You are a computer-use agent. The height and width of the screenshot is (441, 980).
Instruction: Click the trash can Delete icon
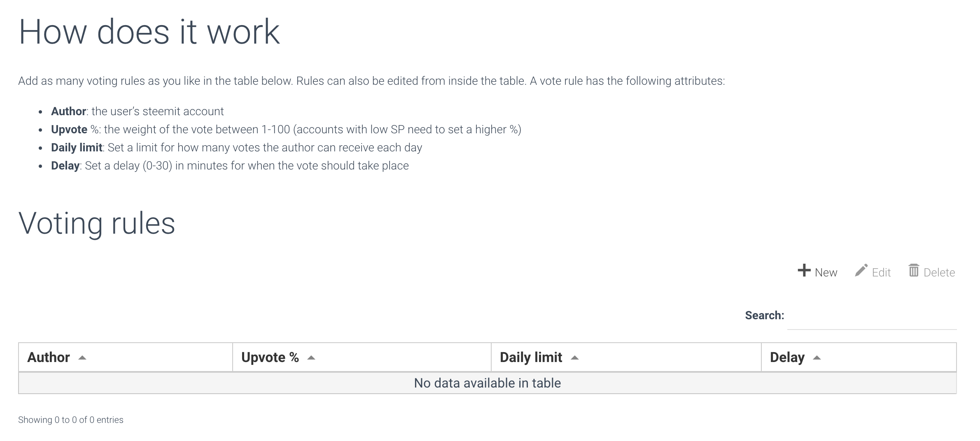pos(914,270)
